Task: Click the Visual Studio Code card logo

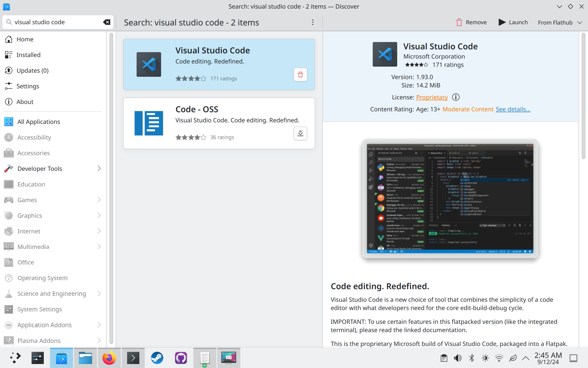Action: (x=149, y=64)
